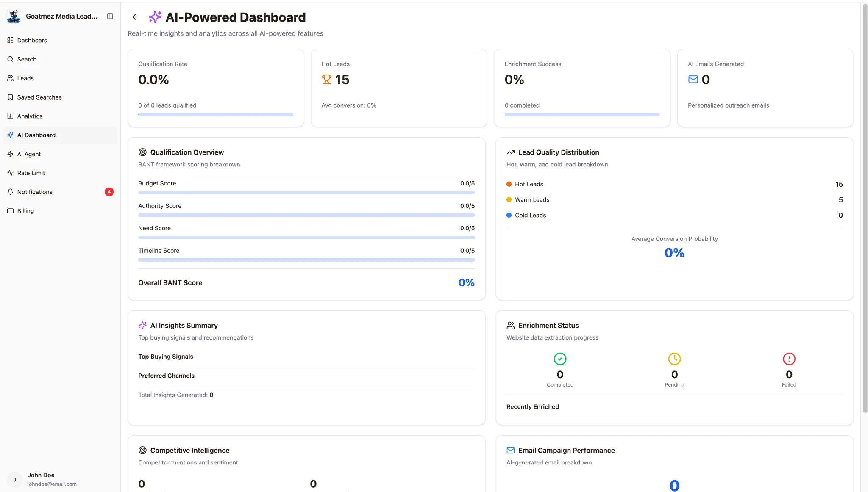Click the back arrow next to AI-Powered Dashboard
Screen dimensions: 868x492
coord(135,17)
